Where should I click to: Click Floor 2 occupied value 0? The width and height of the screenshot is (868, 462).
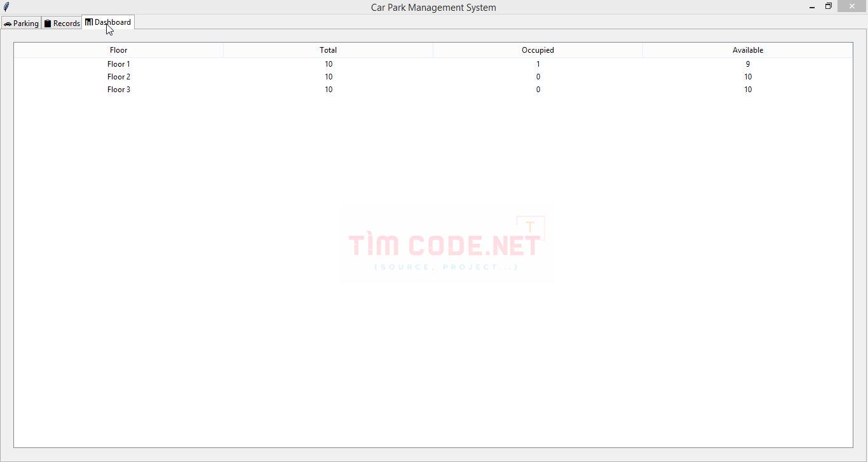pos(538,77)
